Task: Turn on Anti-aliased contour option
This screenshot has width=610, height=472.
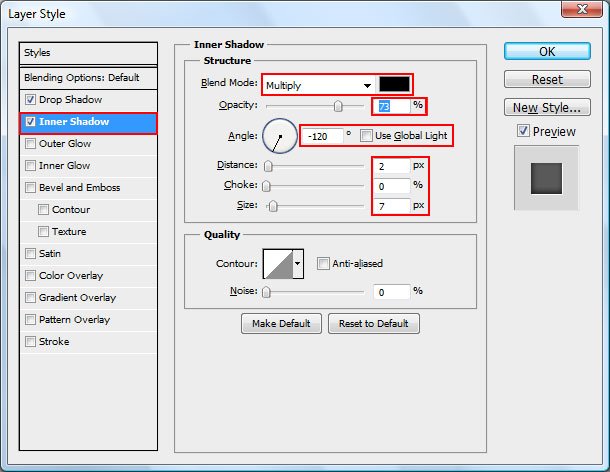Action: point(323,263)
